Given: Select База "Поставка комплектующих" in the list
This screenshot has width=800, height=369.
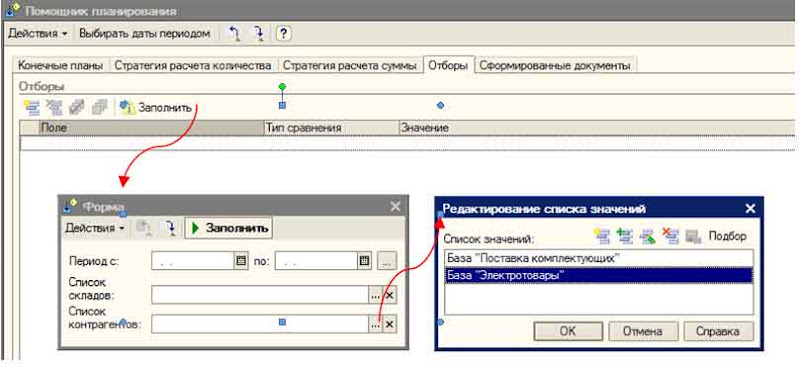Looking at the screenshot, I should [x=599, y=258].
